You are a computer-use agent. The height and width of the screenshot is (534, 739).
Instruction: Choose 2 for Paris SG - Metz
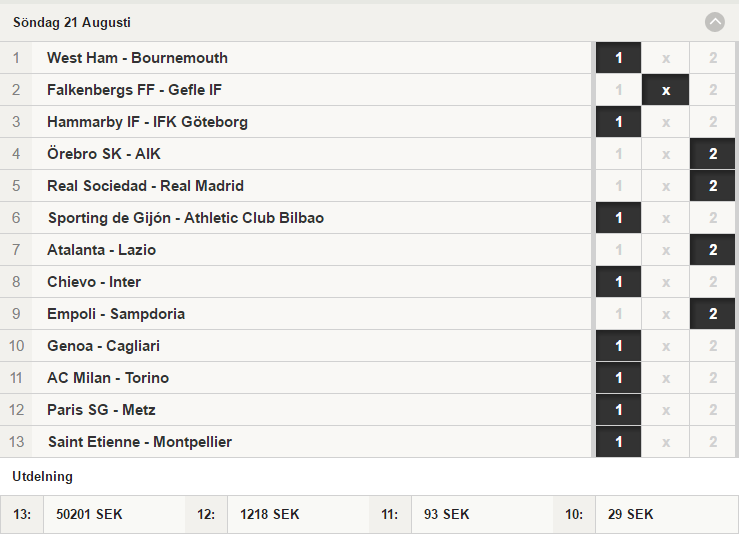(713, 410)
